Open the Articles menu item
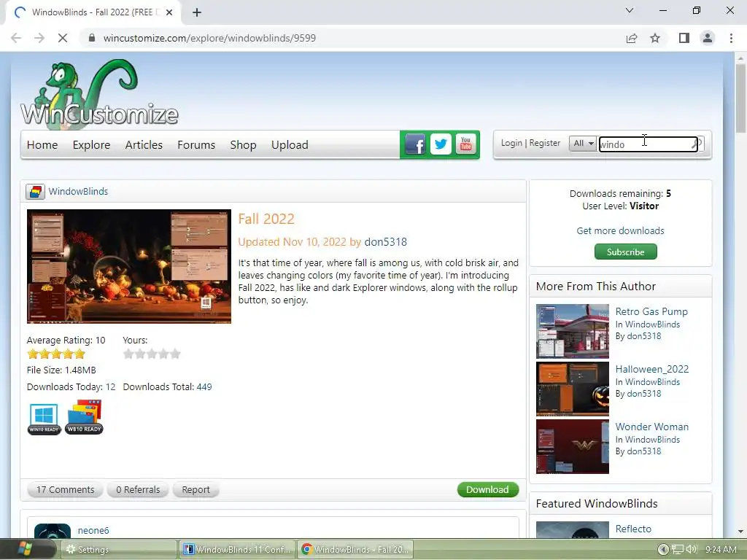The width and height of the screenshot is (747, 560). (x=144, y=145)
